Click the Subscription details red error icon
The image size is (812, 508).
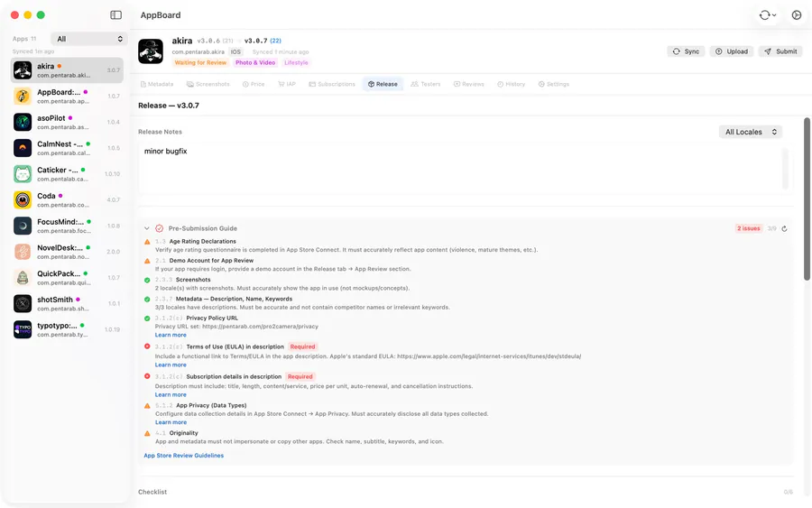tap(147, 376)
